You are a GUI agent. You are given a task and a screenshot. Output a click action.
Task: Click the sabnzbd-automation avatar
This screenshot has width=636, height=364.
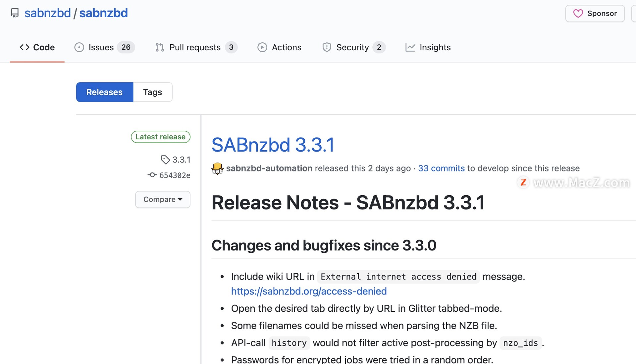coord(217,168)
